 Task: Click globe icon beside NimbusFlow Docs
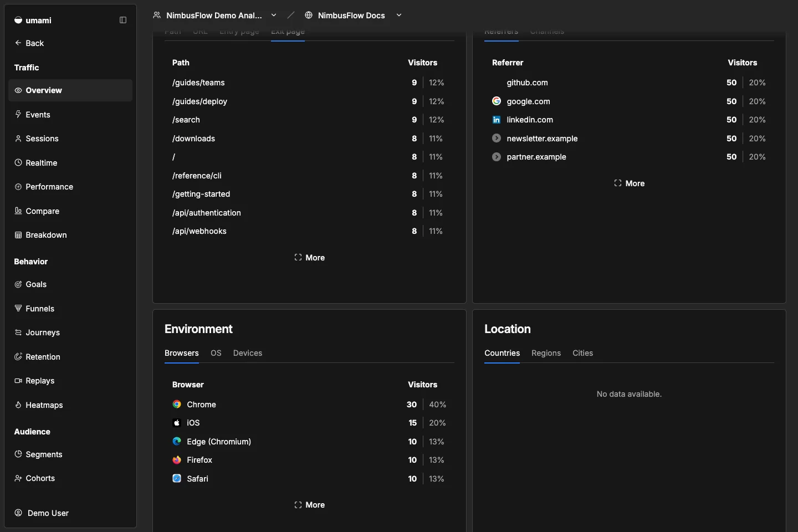[x=309, y=15]
